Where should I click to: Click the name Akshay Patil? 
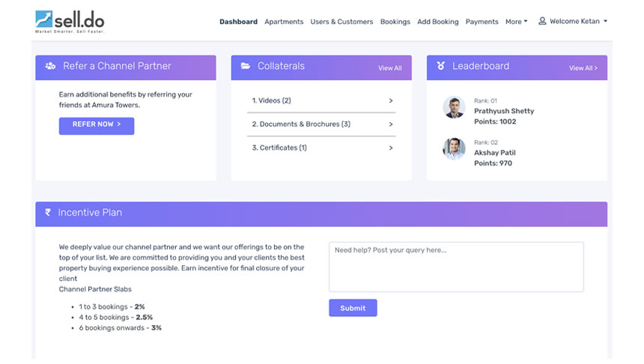495,153
